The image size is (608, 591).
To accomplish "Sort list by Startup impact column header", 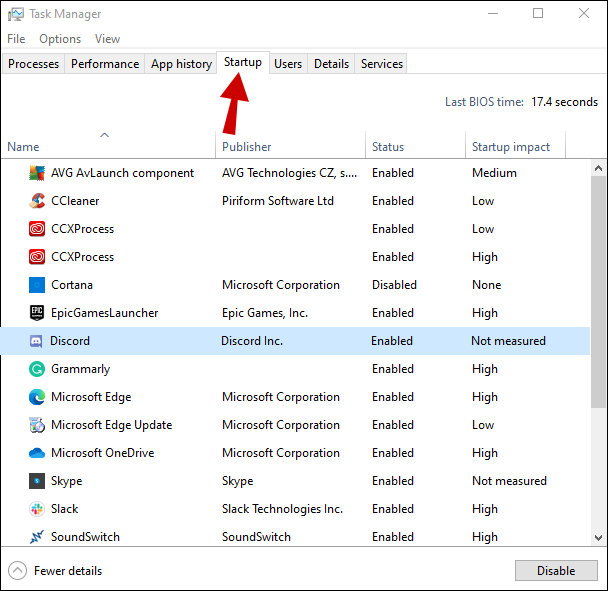I will (515, 147).
